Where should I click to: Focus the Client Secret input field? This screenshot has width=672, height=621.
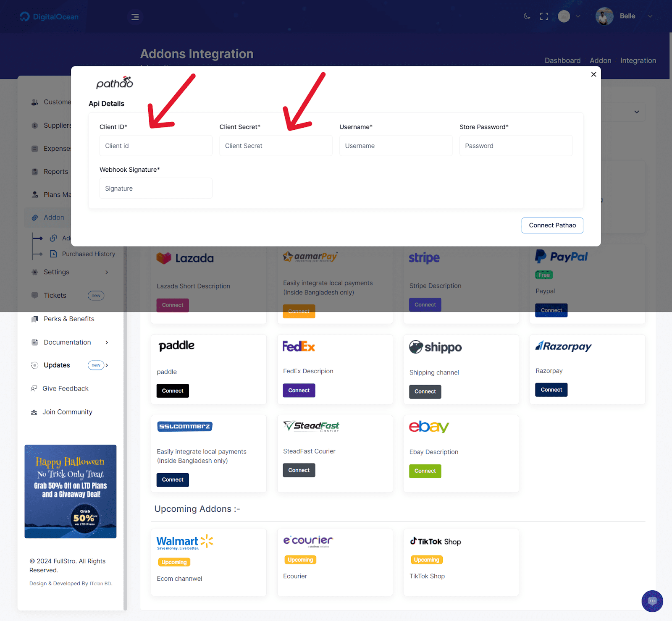pyautogui.click(x=276, y=146)
